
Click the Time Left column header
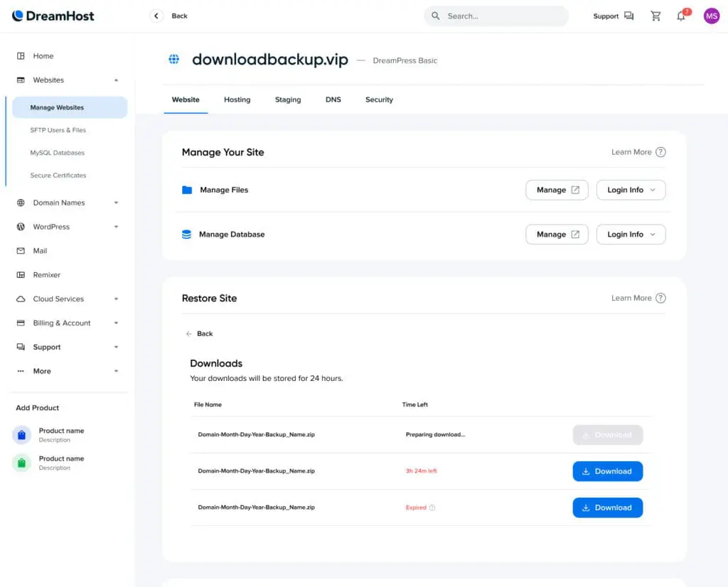point(415,404)
